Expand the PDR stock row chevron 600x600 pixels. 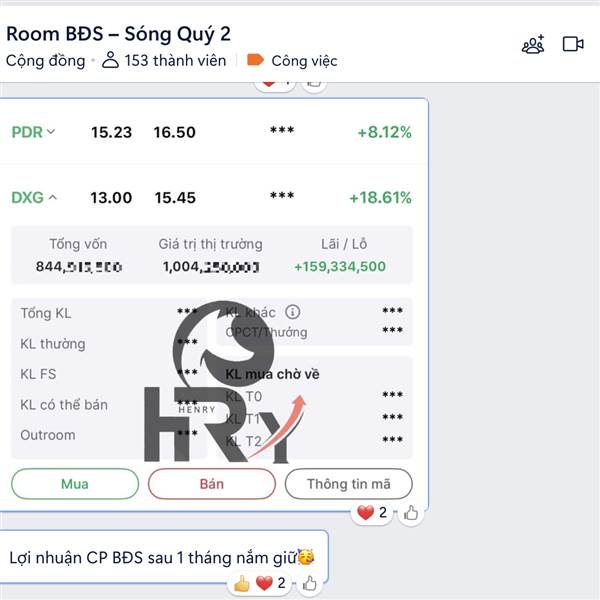coord(51,132)
